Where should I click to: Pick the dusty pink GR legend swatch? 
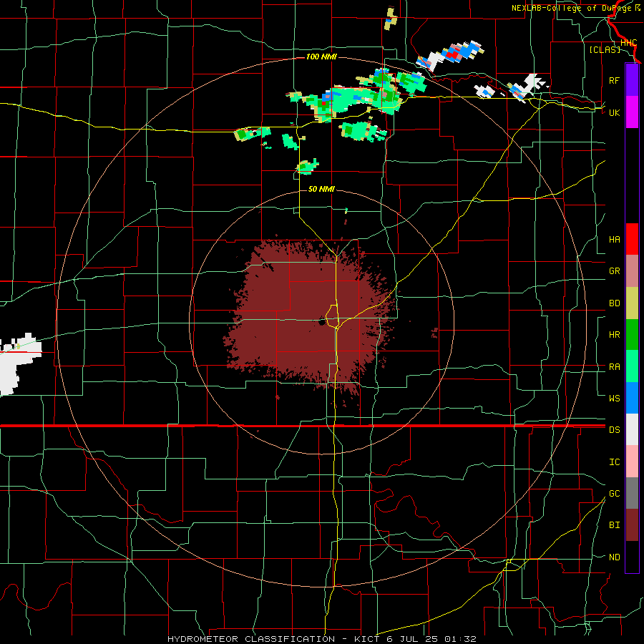632,271
